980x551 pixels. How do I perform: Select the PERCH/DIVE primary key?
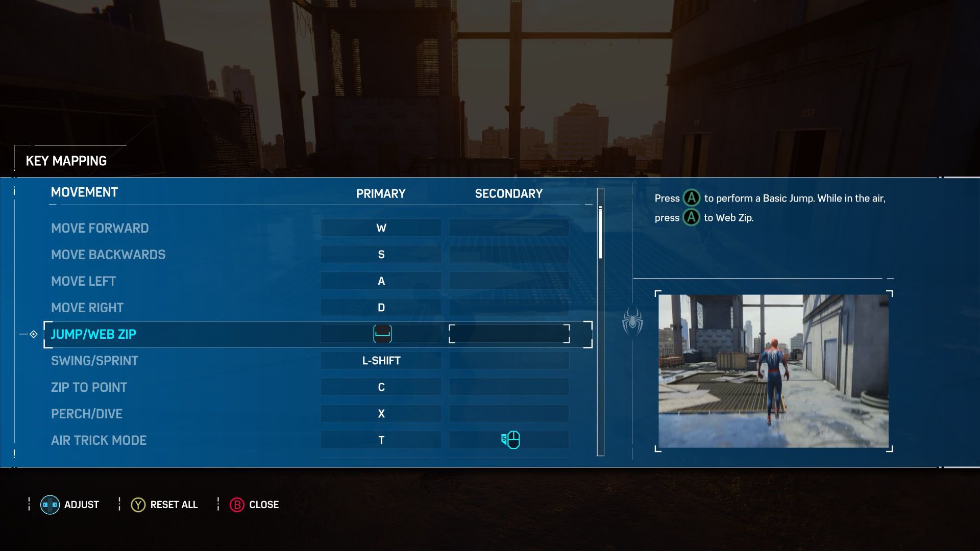(380, 414)
